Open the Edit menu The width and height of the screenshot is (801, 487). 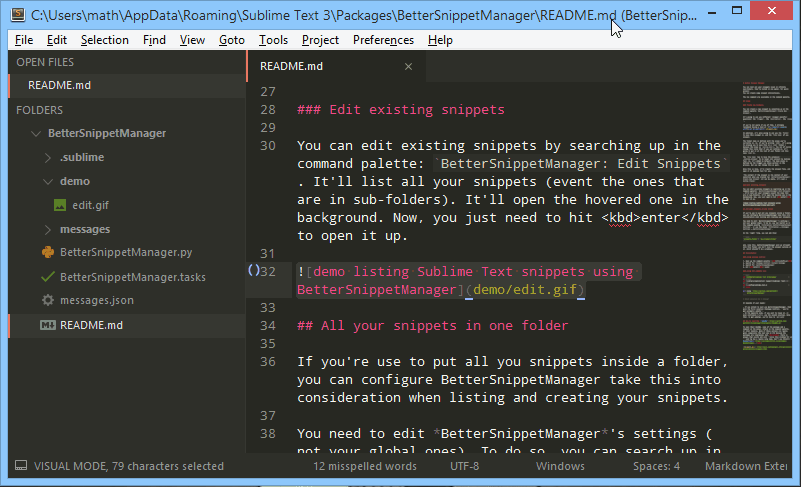[x=57, y=40]
